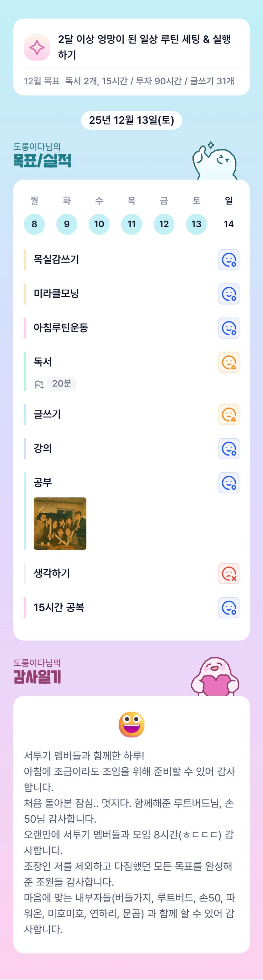Image resolution: width=263 pixels, height=980 pixels.
Task: Click the orange 글쓰기 status icon
Action: 229,415
